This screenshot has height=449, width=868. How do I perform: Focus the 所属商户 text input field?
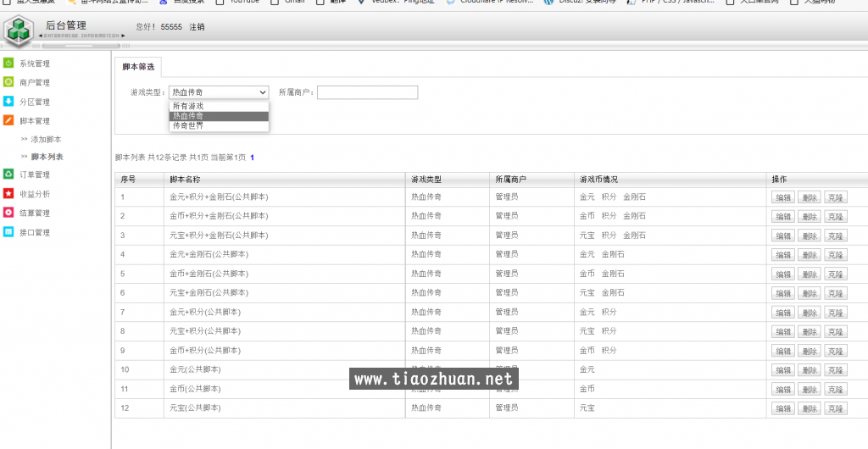point(367,92)
